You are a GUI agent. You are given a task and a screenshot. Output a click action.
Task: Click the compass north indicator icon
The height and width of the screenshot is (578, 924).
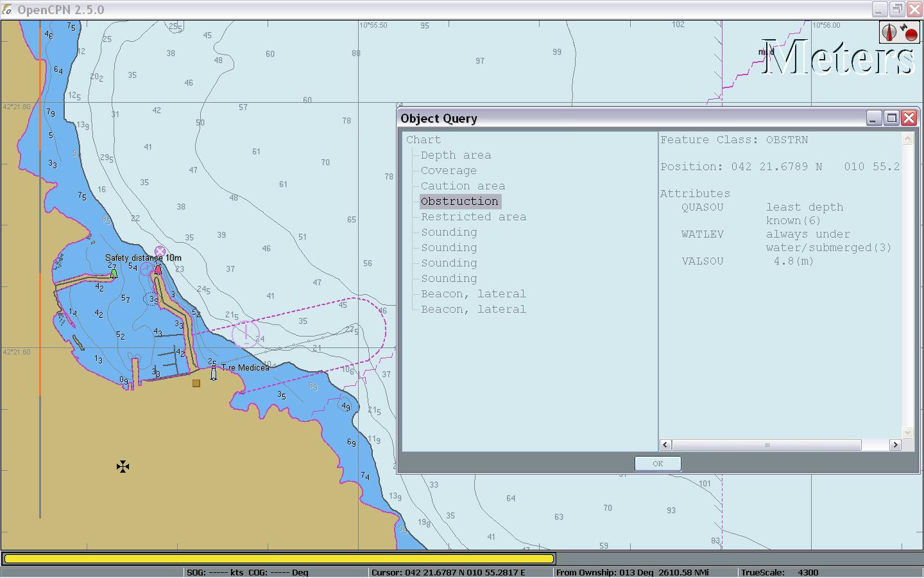point(889,31)
